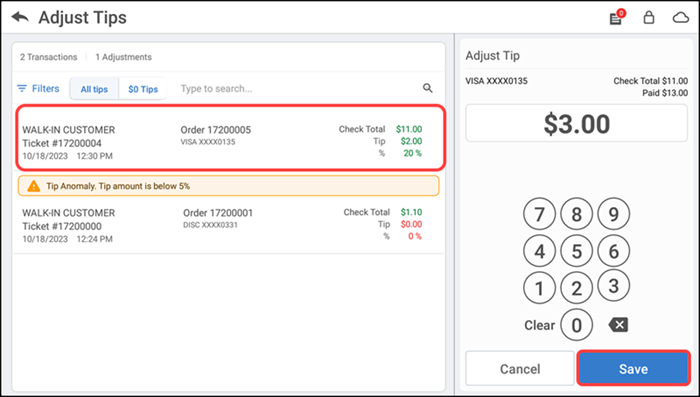This screenshot has width=700, height=397.
Task: Switch to the All tips tab
Action: pos(94,89)
